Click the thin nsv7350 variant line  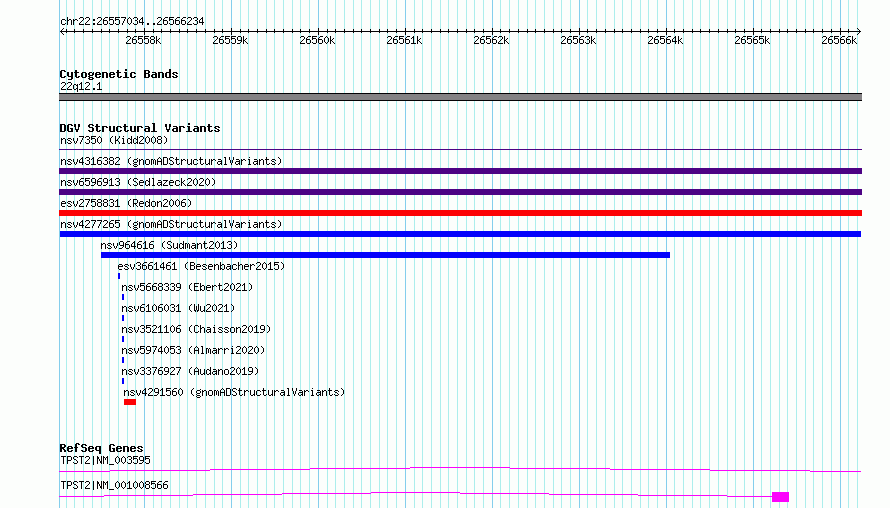tap(460, 149)
